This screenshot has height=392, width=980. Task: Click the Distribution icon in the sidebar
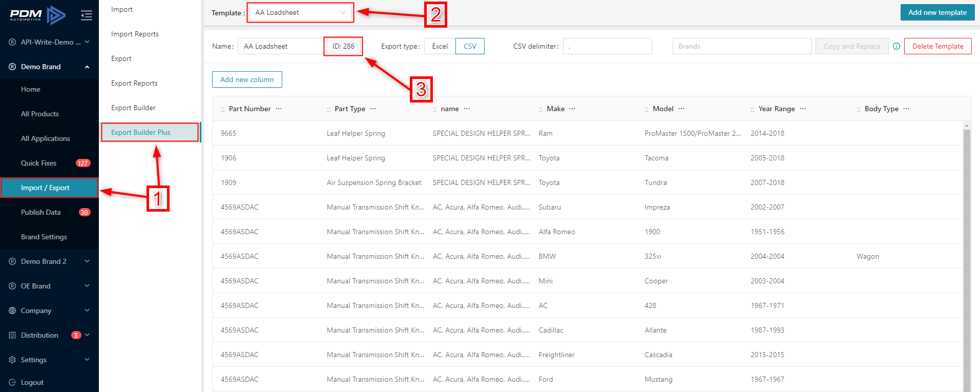(x=12, y=335)
